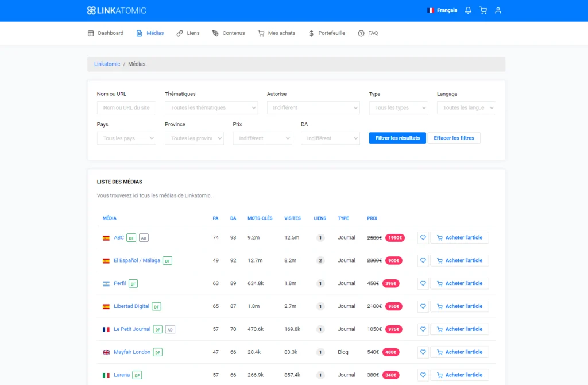Click Effacer les filtres button
The image size is (588, 385).
454,138
